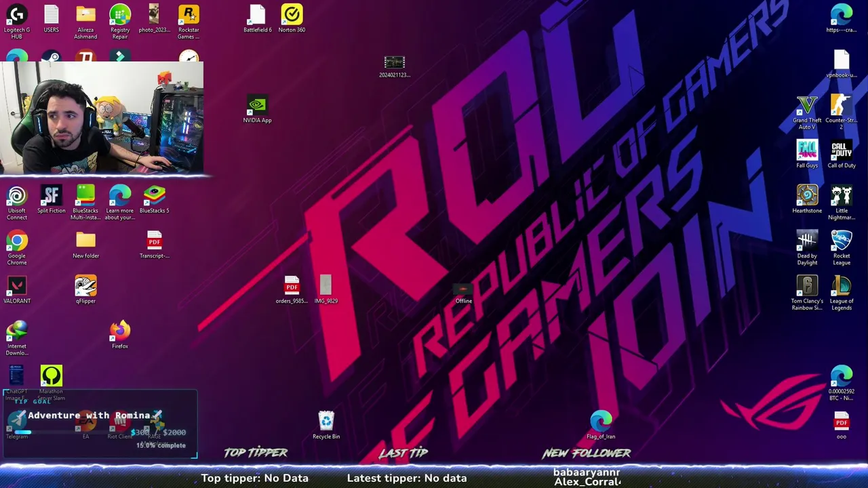Image resolution: width=868 pixels, height=488 pixels.
Task: Select the Offline desktop file
Action: 464,293
